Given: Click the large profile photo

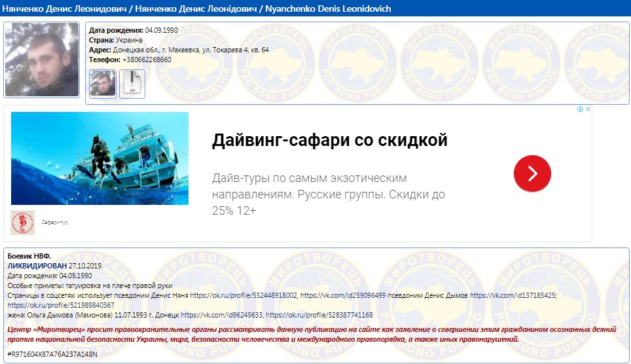Looking at the screenshot, I should click(42, 60).
